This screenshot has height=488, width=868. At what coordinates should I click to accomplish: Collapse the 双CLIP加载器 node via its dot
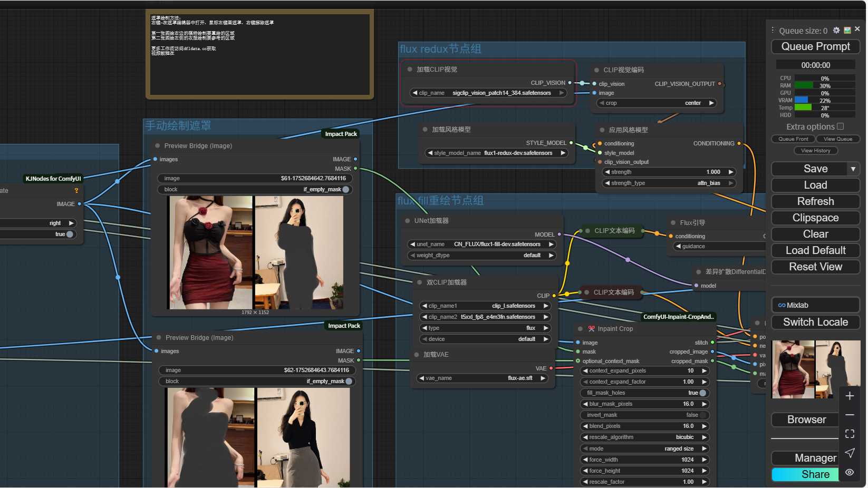pyautogui.click(x=419, y=282)
